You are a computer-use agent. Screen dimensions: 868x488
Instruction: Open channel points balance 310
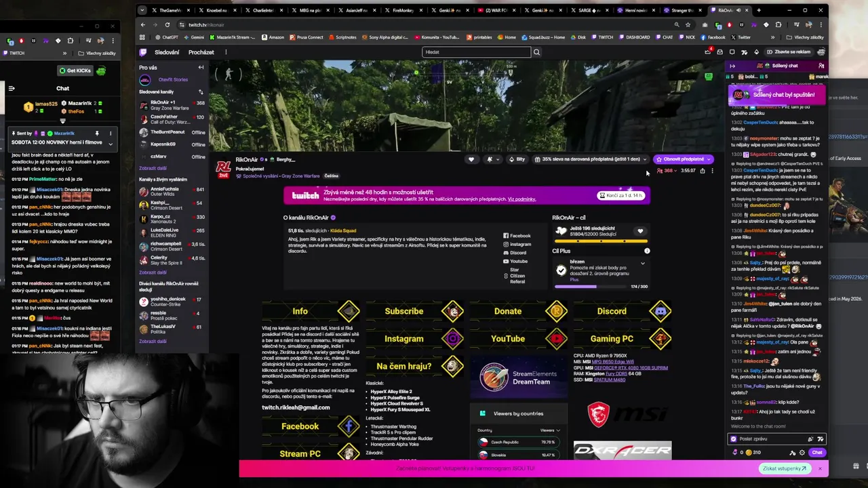tap(753, 453)
